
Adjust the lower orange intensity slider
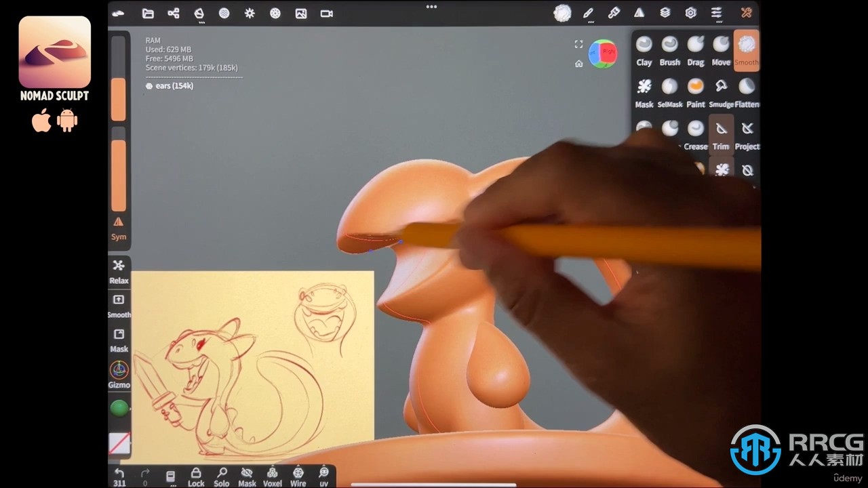(119, 169)
